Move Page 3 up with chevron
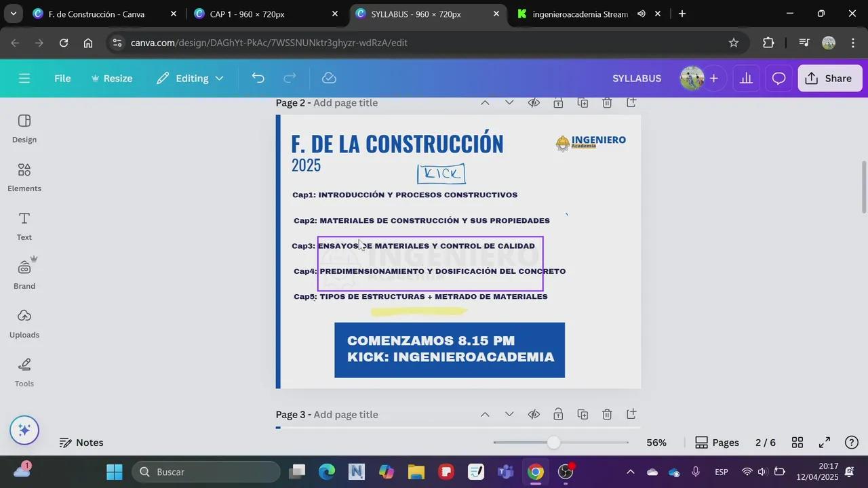 pos(485,414)
